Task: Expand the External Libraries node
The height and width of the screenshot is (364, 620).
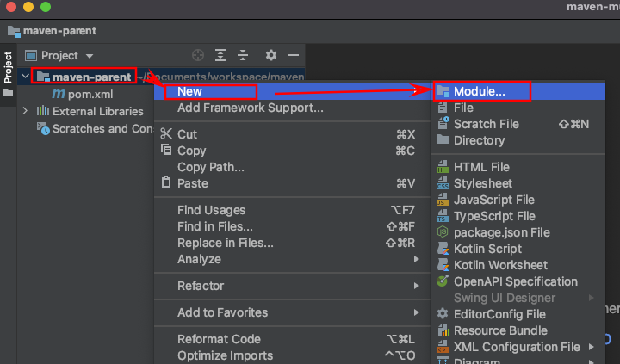Action: click(25, 111)
